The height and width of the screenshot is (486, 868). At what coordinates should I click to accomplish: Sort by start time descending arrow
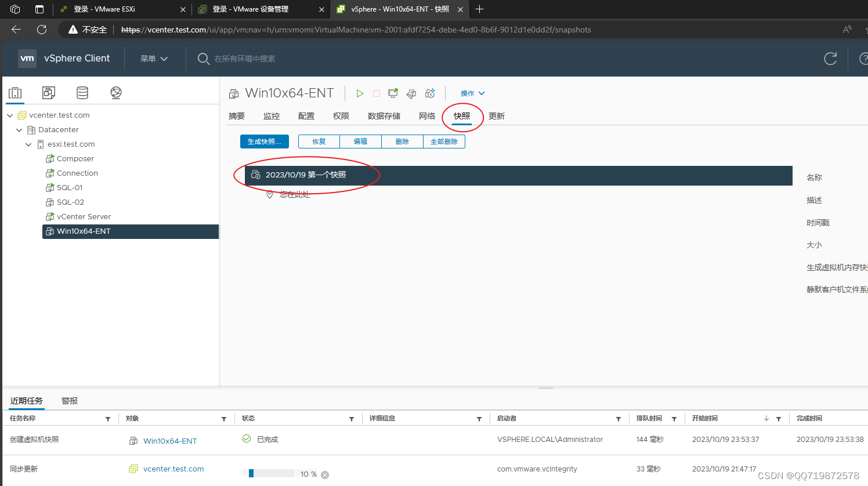click(x=766, y=419)
